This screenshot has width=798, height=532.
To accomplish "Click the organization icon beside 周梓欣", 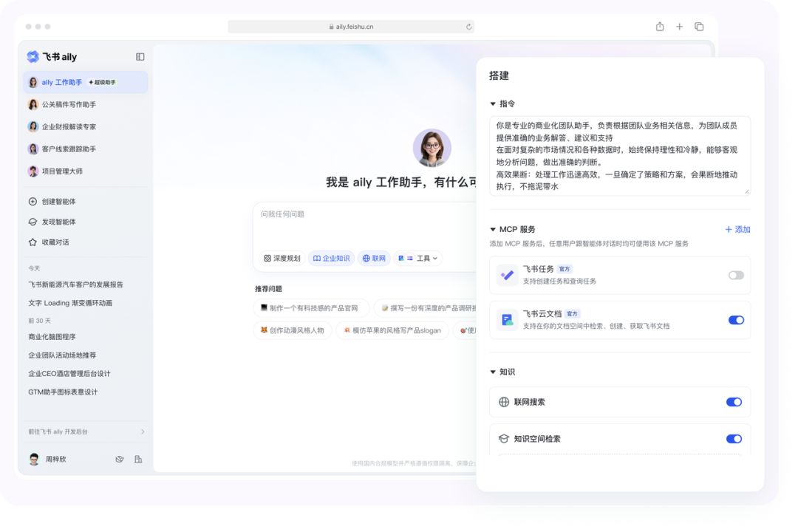I will 138,459.
